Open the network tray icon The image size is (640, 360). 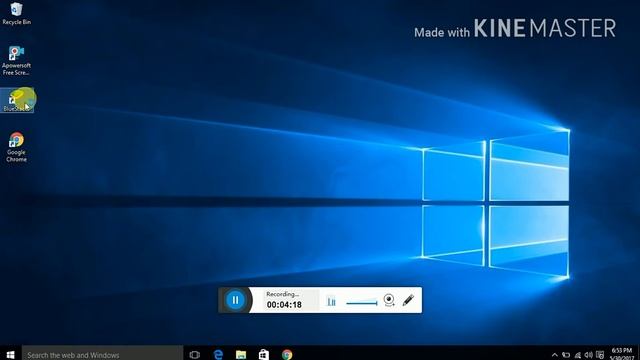[x=578, y=355]
